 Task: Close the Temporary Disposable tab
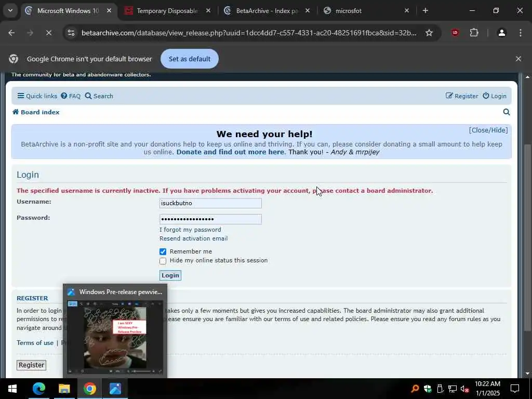(208, 11)
